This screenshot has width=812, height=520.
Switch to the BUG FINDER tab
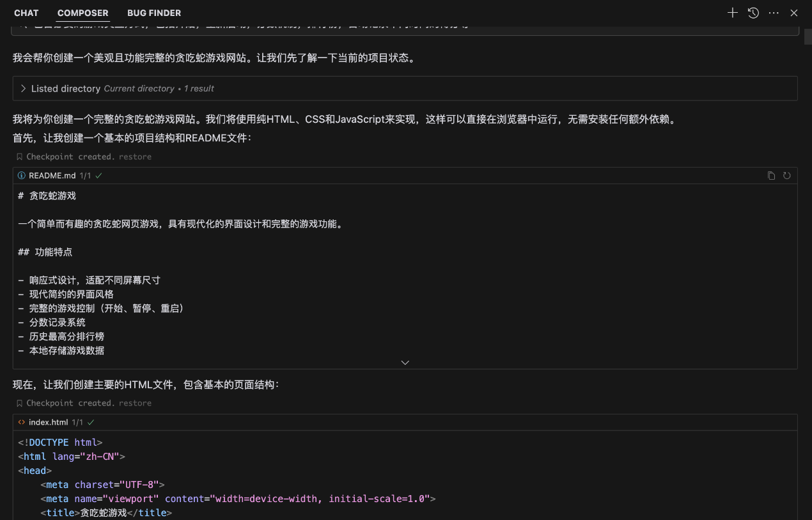(x=154, y=13)
